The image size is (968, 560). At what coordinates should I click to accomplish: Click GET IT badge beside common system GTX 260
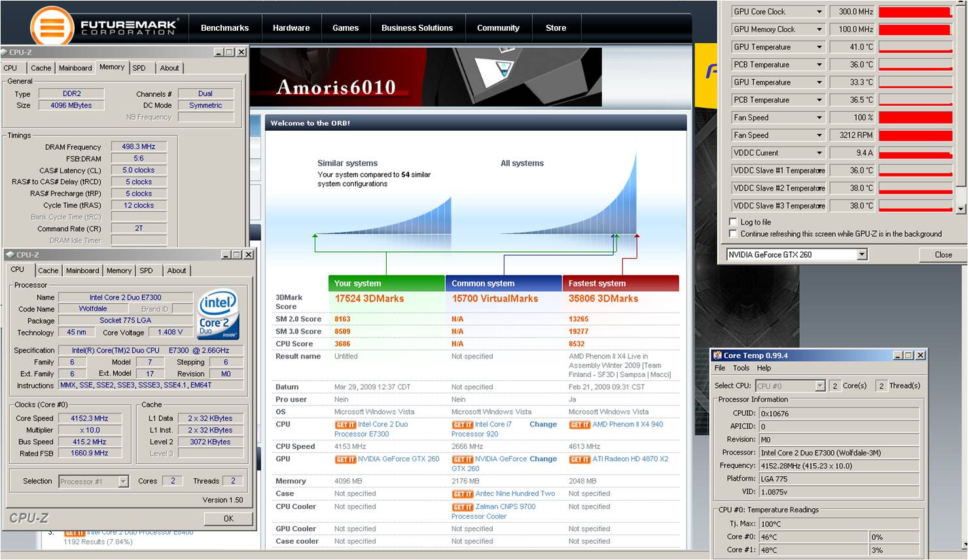click(462, 460)
